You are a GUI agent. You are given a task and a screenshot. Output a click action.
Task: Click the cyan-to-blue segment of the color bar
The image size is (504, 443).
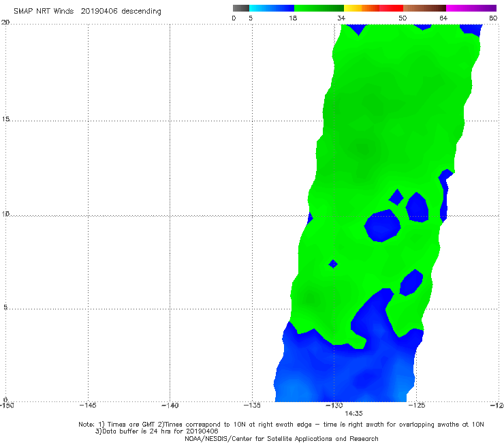(x=272, y=8)
